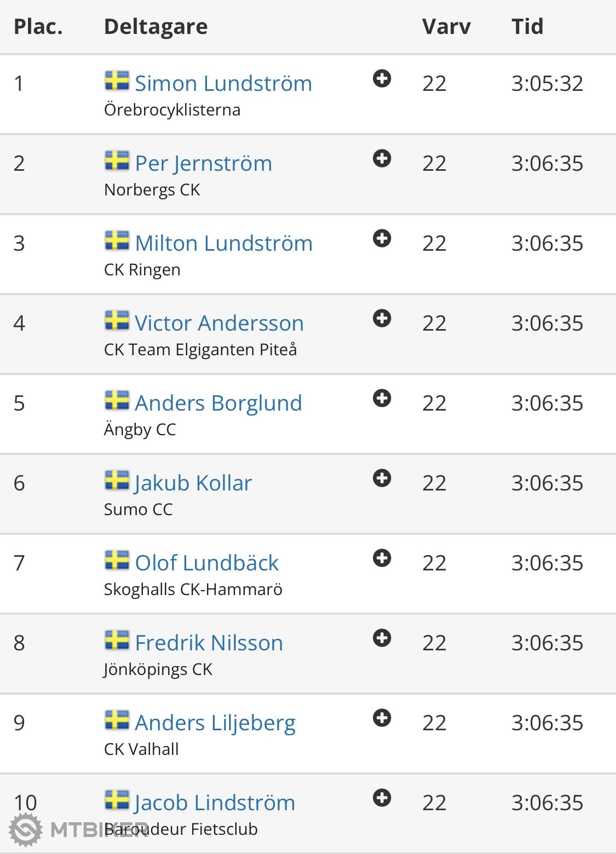Click the Tid column header
616x854 pixels.
point(527,26)
